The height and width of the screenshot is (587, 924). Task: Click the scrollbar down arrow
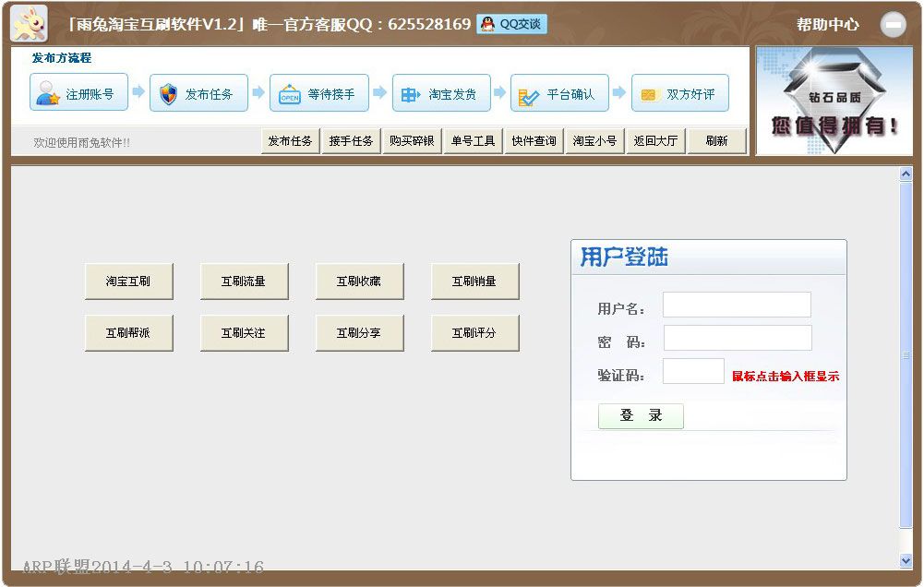906,561
